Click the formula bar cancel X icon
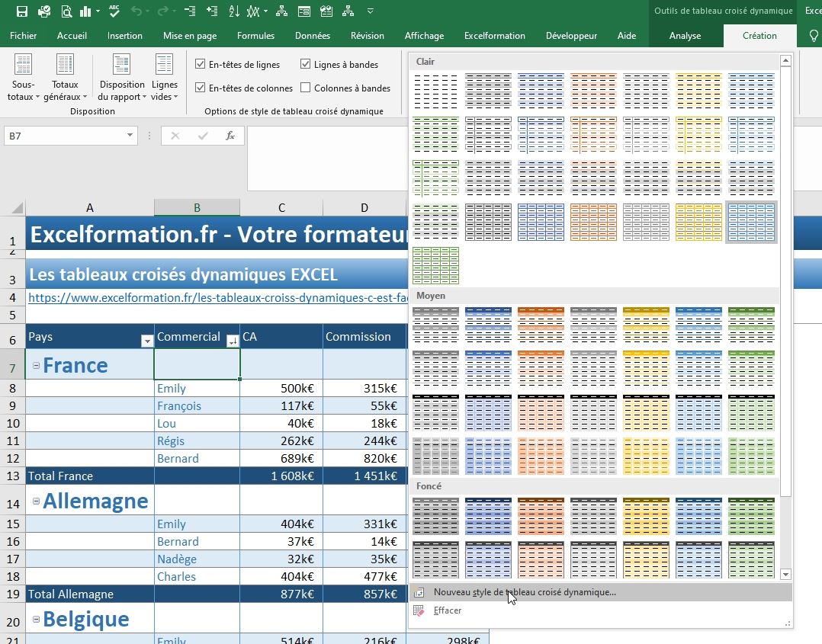This screenshot has height=644, width=822. tap(175, 136)
